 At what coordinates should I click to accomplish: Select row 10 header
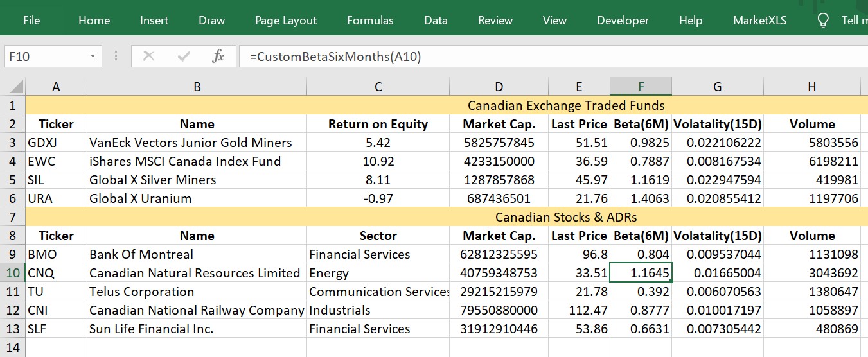coord(13,273)
